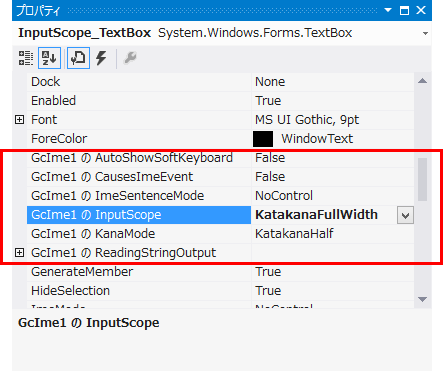This screenshot has height=371, width=443.
Task: Click GenerateMember value True
Action: (268, 272)
